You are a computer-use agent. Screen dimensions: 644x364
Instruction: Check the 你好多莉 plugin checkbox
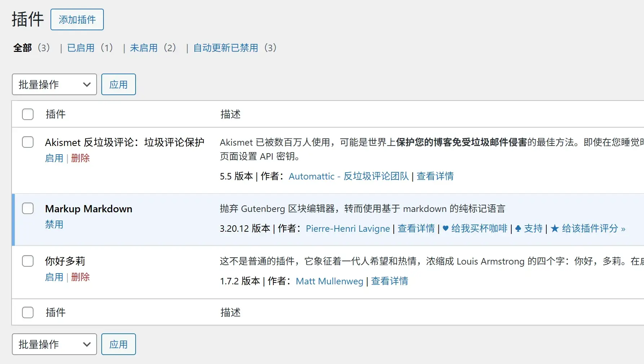(x=28, y=261)
